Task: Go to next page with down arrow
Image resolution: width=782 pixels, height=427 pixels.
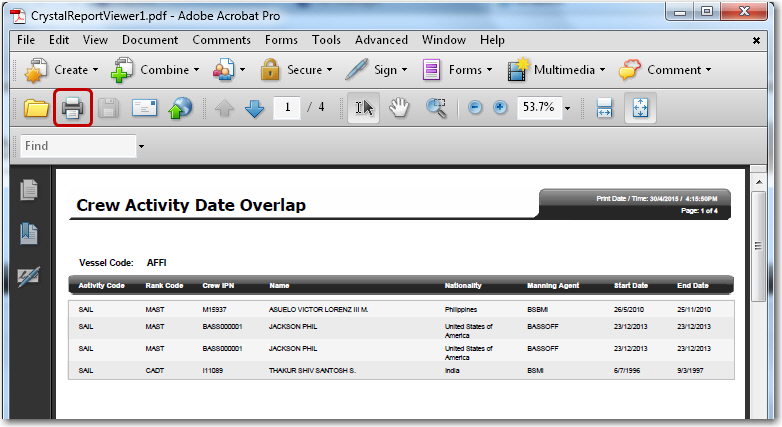Action: pos(255,108)
